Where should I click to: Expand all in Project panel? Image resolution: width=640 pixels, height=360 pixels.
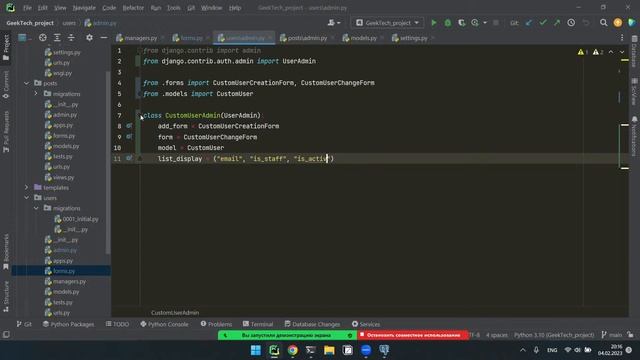click(x=57, y=38)
